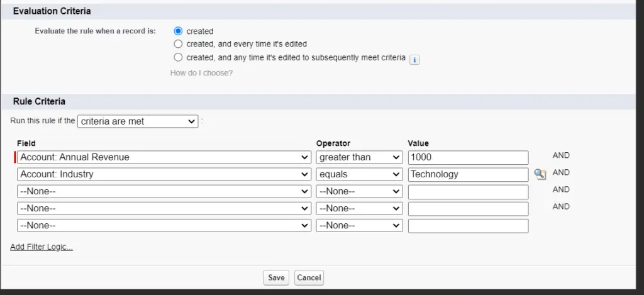
Task: Open the third row operator dropdown
Action: (359, 191)
